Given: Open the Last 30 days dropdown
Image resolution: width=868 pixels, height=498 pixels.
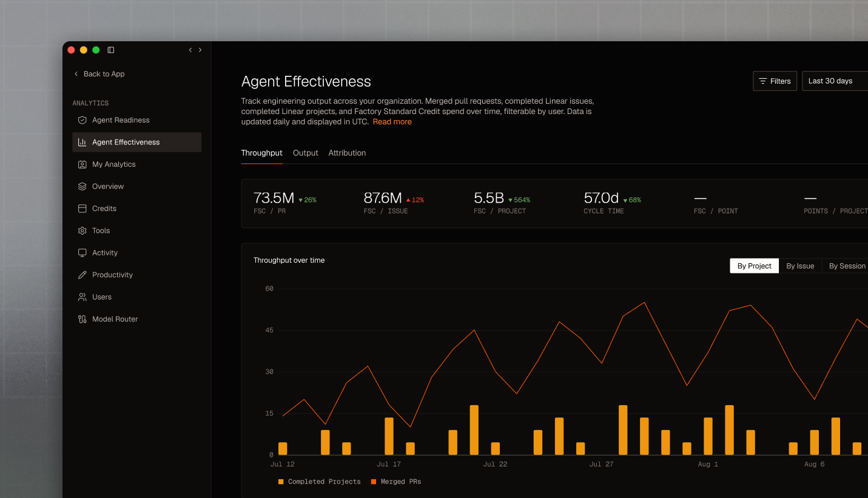Looking at the screenshot, I should pos(835,81).
